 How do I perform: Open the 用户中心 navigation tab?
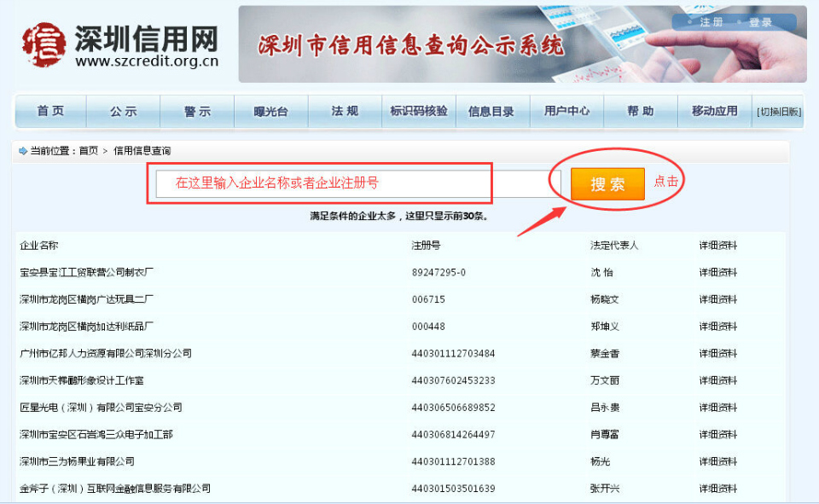coord(566,111)
